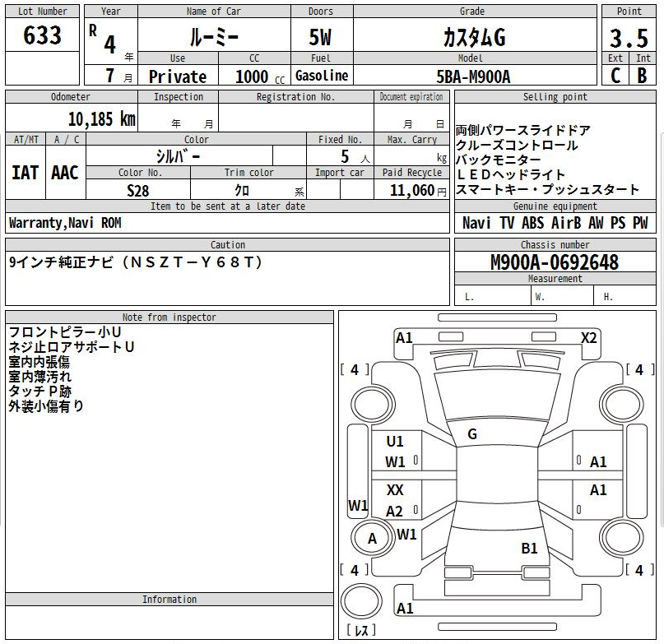Click the engine size 1000 cc
Image resolution: width=664 pixels, height=644 pixels.
[x=260, y=77]
